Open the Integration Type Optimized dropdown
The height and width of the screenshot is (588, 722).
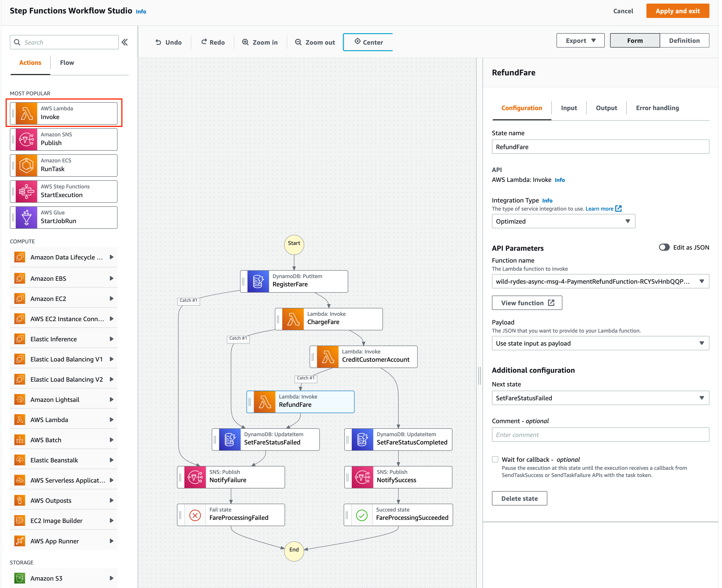coord(563,221)
